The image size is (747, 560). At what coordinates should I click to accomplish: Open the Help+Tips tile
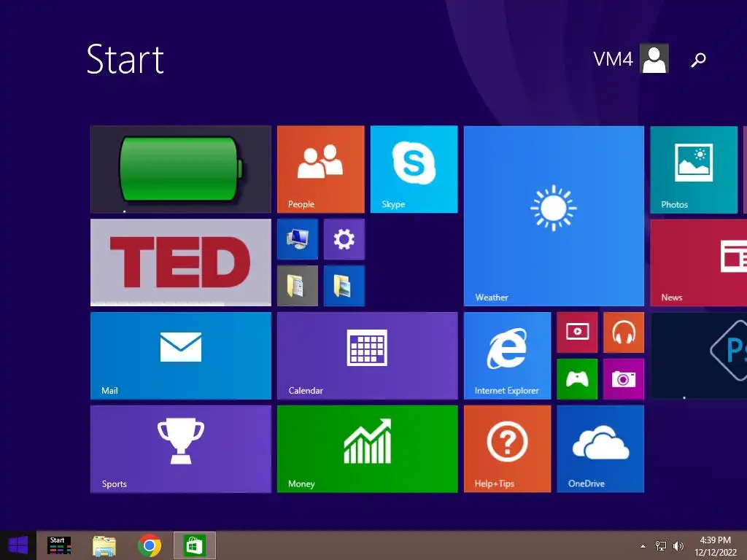[508, 449]
